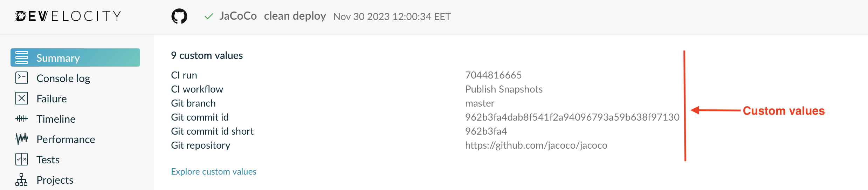
Task: Click the Git commit id hash value
Action: (x=572, y=117)
